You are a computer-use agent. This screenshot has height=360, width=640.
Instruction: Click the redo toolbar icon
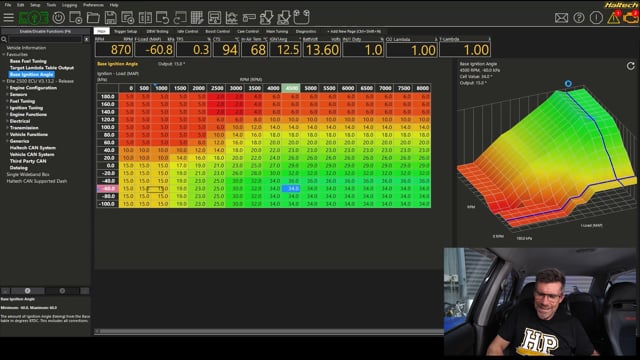click(180, 18)
